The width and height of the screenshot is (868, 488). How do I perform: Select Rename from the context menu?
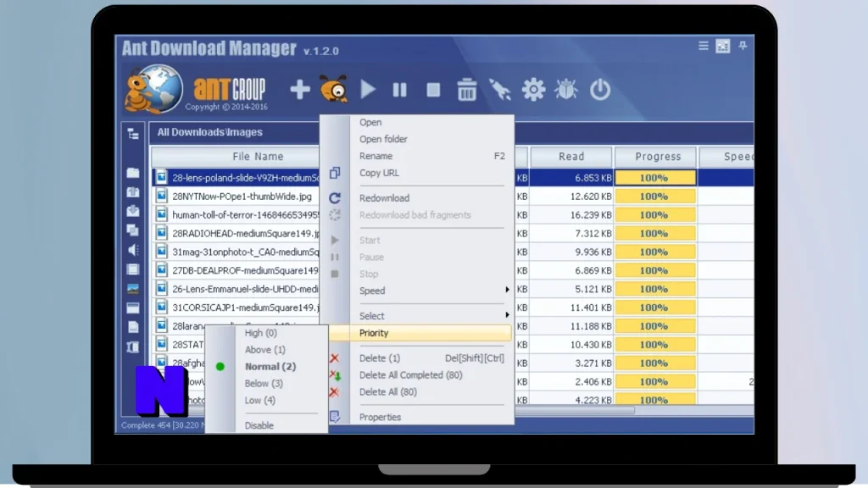click(x=376, y=156)
